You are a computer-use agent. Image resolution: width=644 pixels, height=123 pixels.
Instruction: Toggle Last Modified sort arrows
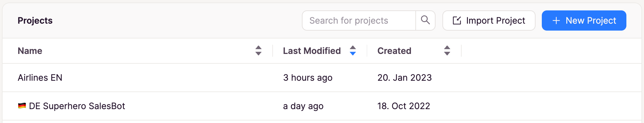[353, 50]
